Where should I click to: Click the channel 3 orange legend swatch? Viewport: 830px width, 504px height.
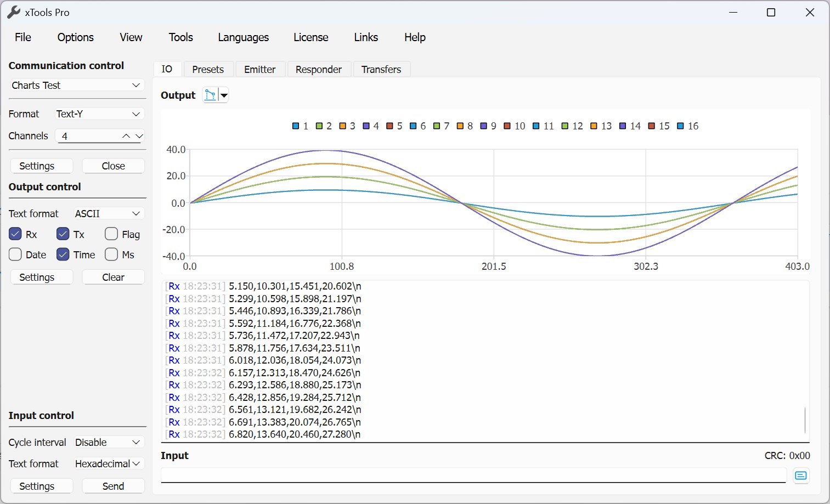coord(343,126)
